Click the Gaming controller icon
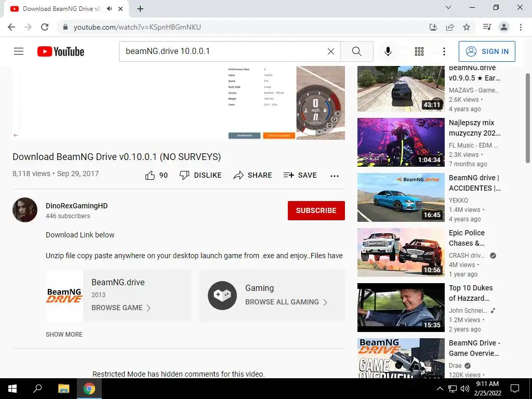The width and height of the screenshot is (532, 399). (222, 296)
